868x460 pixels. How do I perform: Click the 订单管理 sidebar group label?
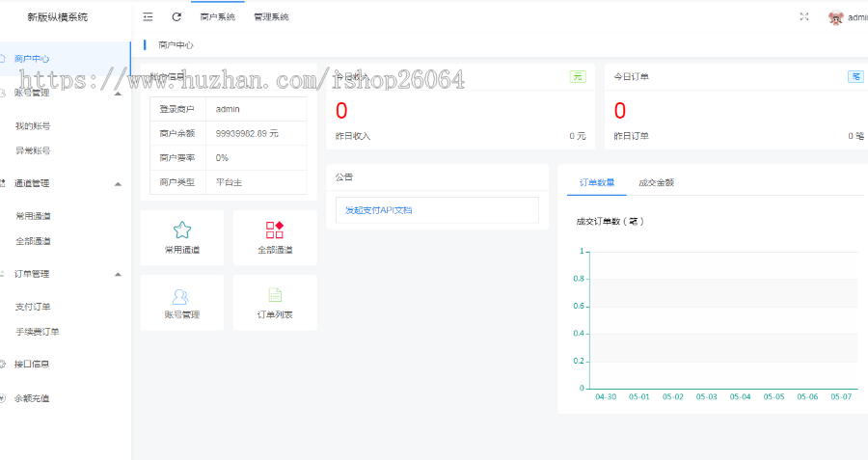click(x=32, y=274)
